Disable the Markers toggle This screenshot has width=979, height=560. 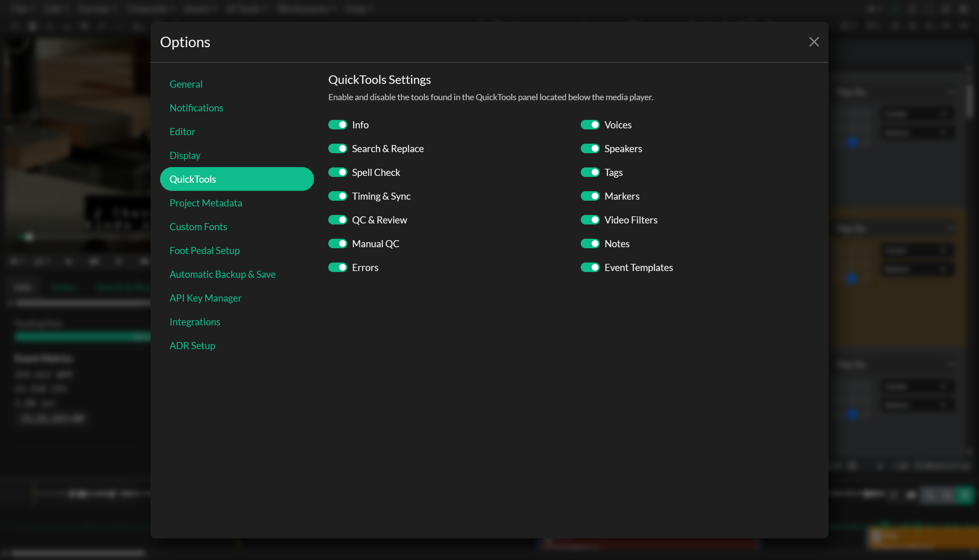tap(590, 196)
